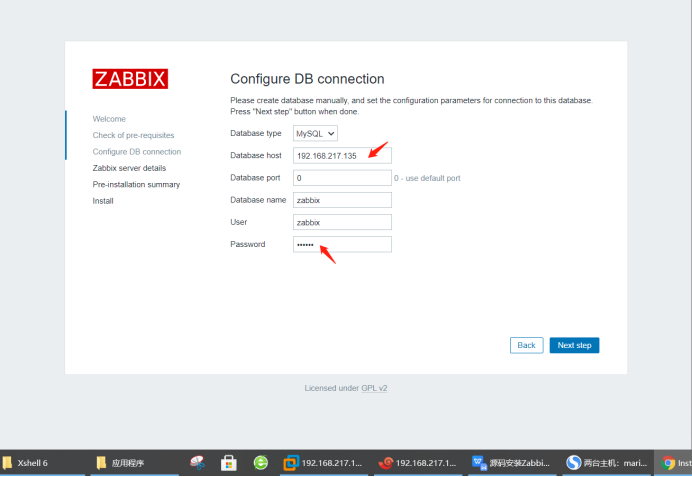Select Pre-installation summary step

[x=136, y=184]
